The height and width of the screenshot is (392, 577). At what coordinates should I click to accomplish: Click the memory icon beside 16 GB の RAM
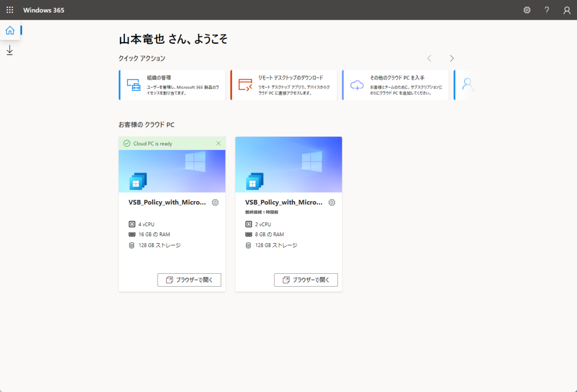(132, 235)
